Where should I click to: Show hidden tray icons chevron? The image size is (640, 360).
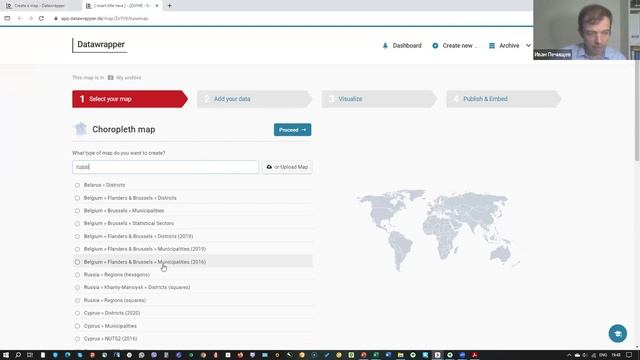(x=569, y=355)
